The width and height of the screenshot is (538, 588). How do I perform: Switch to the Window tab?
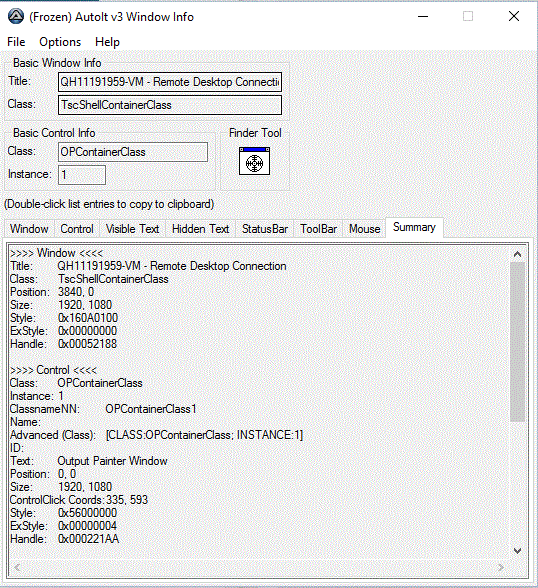coord(29,229)
